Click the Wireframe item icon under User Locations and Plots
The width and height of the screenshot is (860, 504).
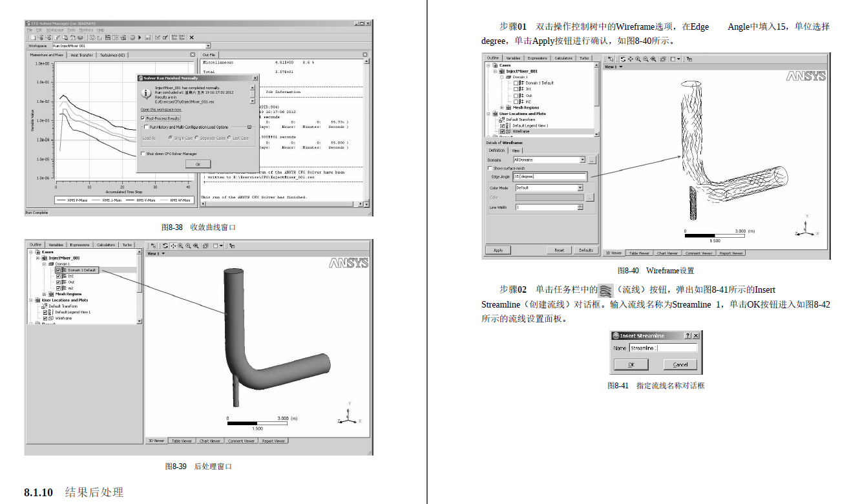[509, 132]
